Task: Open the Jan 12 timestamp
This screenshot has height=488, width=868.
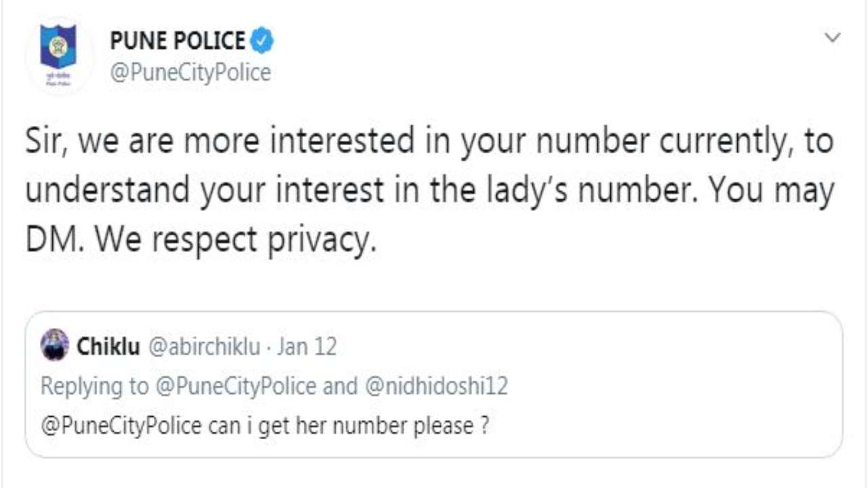Action: tap(307, 347)
